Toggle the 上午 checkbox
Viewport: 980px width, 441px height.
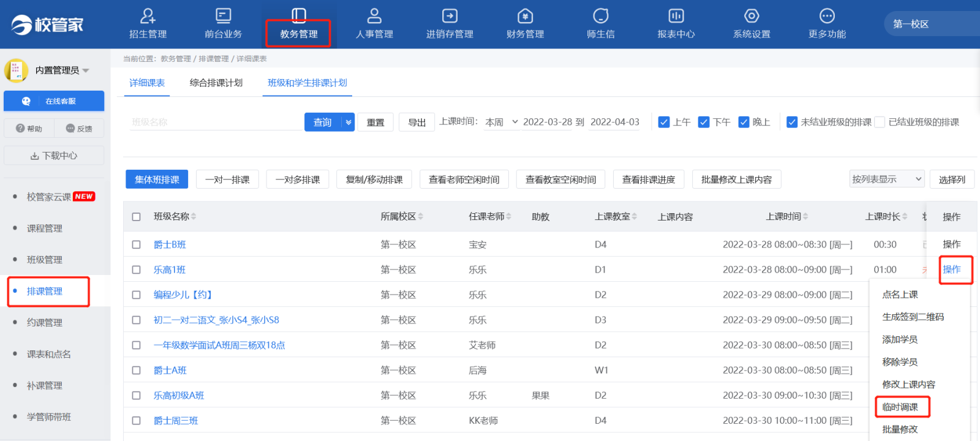(664, 122)
